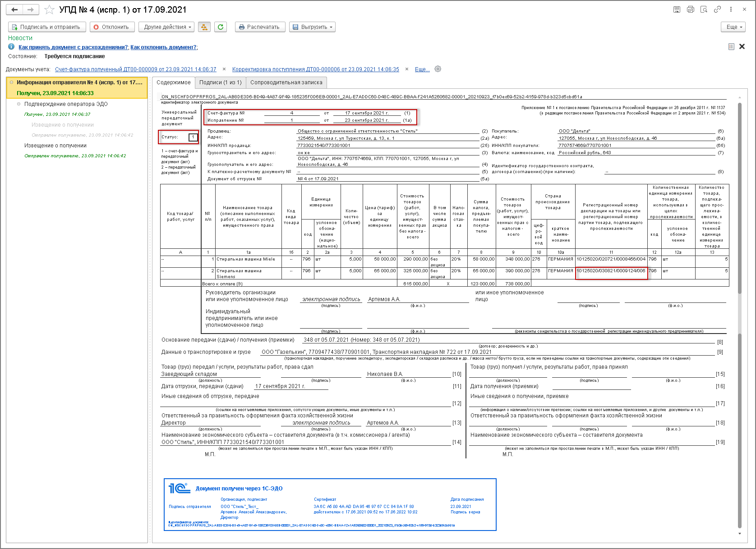Click total amount 738 000,00
The image size is (756, 549).
point(517,284)
